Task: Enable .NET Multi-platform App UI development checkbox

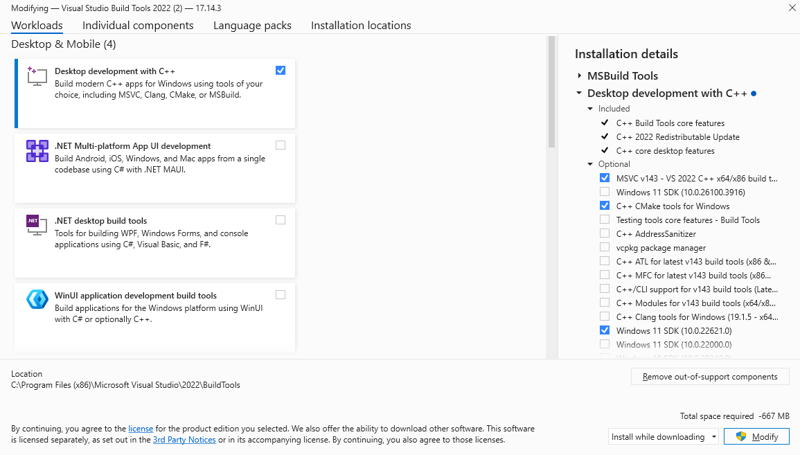Action: click(x=280, y=145)
